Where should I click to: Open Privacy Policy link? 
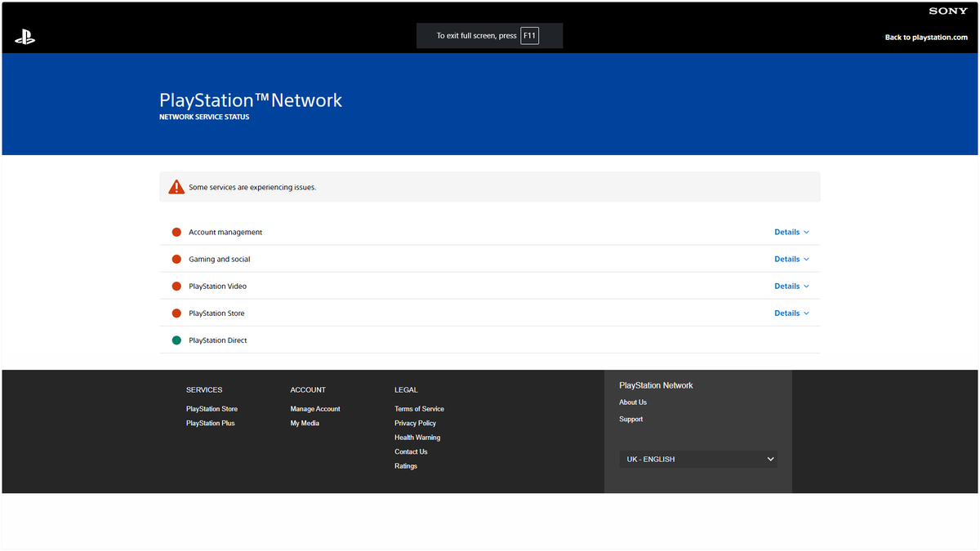(415, 423)
